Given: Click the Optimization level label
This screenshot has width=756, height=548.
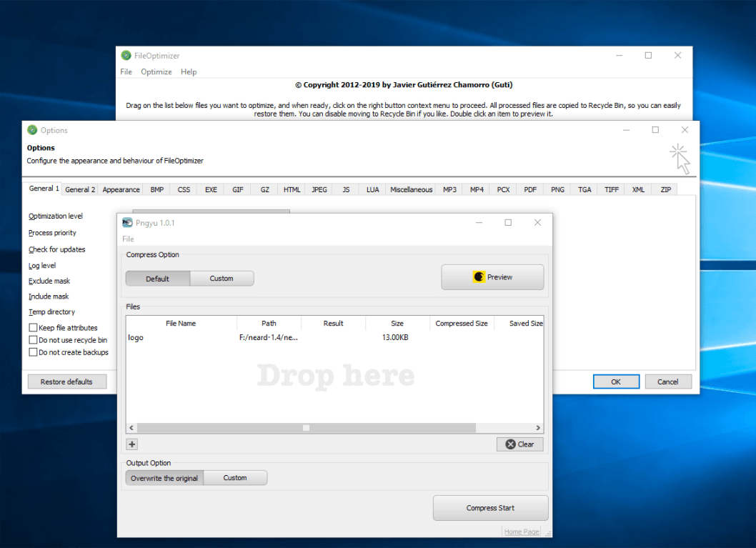Looking at the screenshot, I should coord(56,216).
